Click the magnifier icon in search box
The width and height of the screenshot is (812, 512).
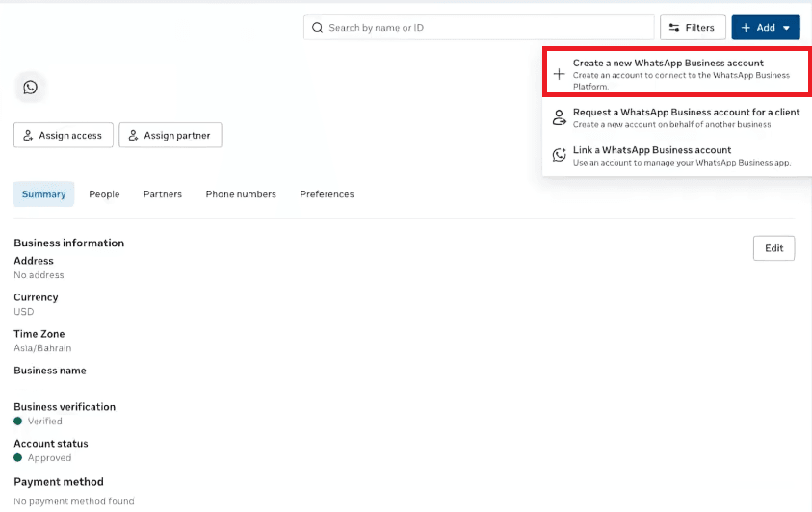pos(317,27)
